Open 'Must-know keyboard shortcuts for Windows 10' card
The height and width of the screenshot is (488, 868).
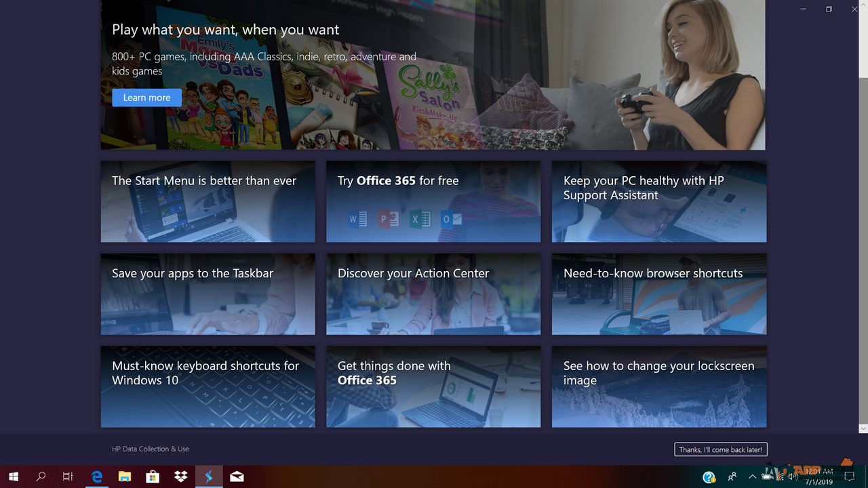(208, 387)
